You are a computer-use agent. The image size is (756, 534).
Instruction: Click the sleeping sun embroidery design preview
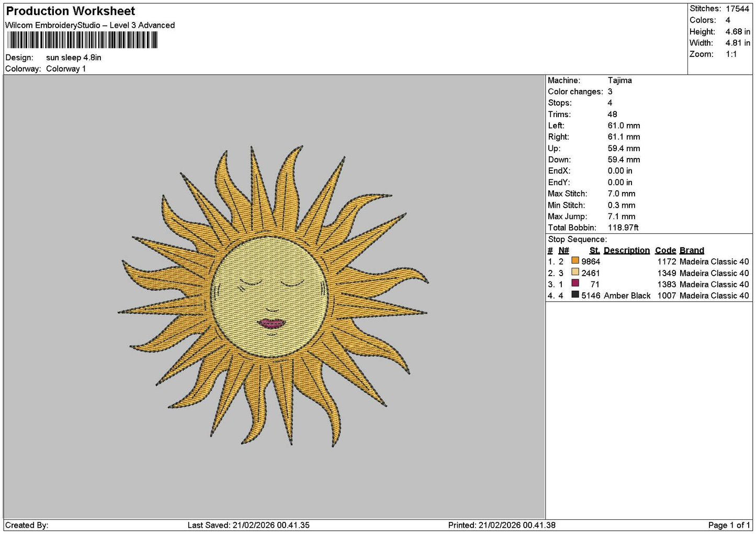[x=273, y=297]
